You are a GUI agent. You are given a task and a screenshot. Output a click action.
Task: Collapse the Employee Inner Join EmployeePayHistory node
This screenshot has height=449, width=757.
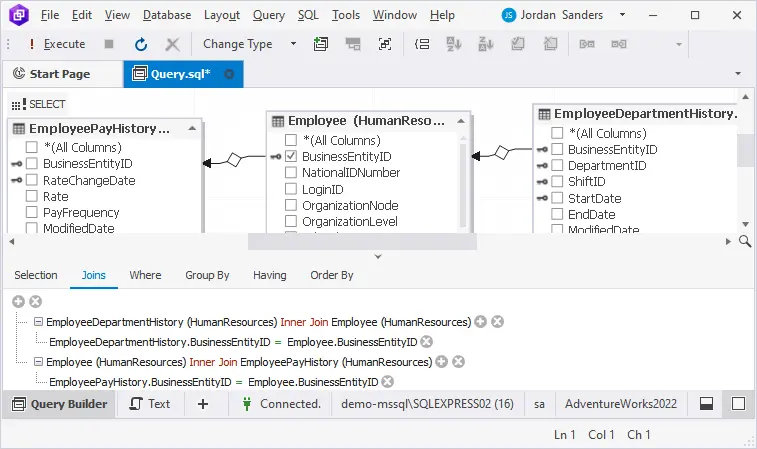(38, 362)
